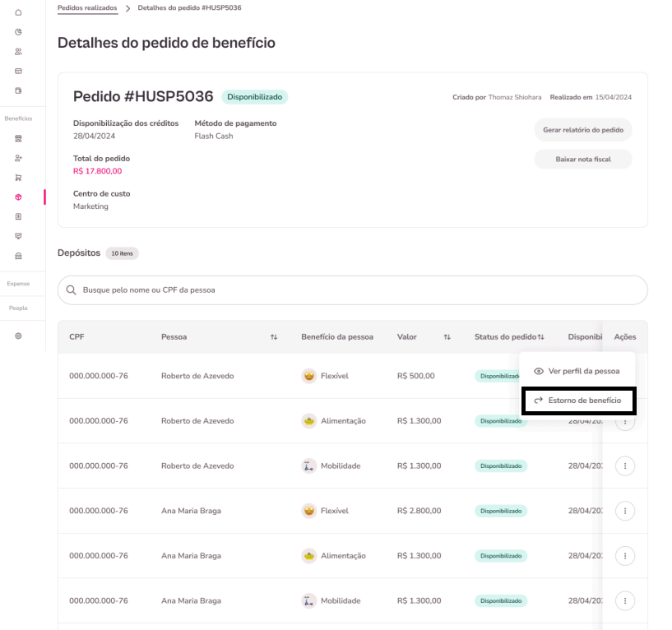Click the search magnifier in the deposits search bar
The image size is (672, 630).
tap(73, 290)
